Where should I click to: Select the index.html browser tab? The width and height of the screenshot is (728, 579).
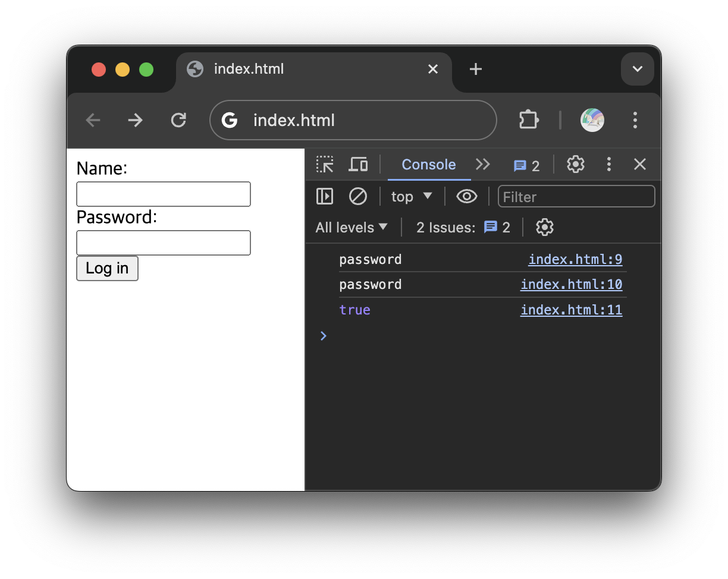(x=314, y=69)
